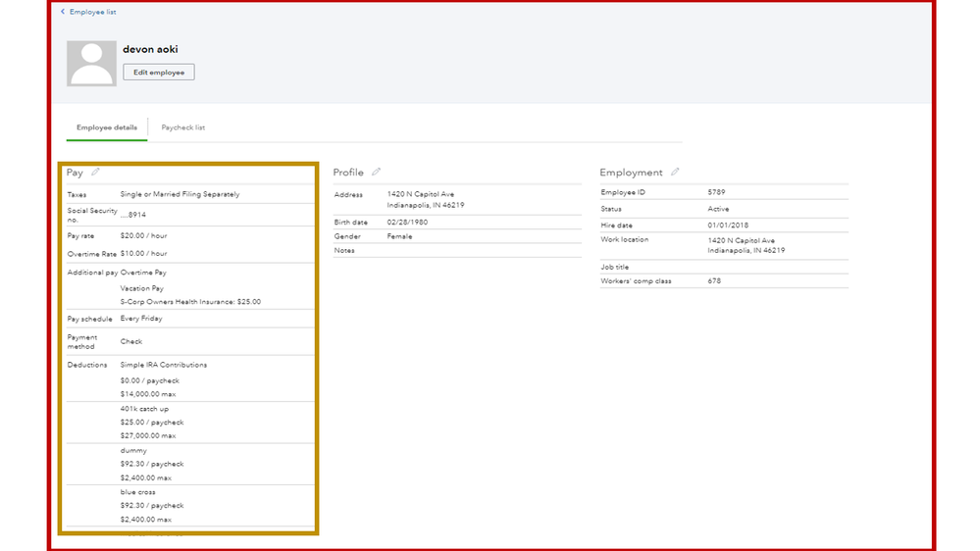The image size is (980, 551).
Task: Click the $20.00 / hour pay rate
Action: [143, 236]
